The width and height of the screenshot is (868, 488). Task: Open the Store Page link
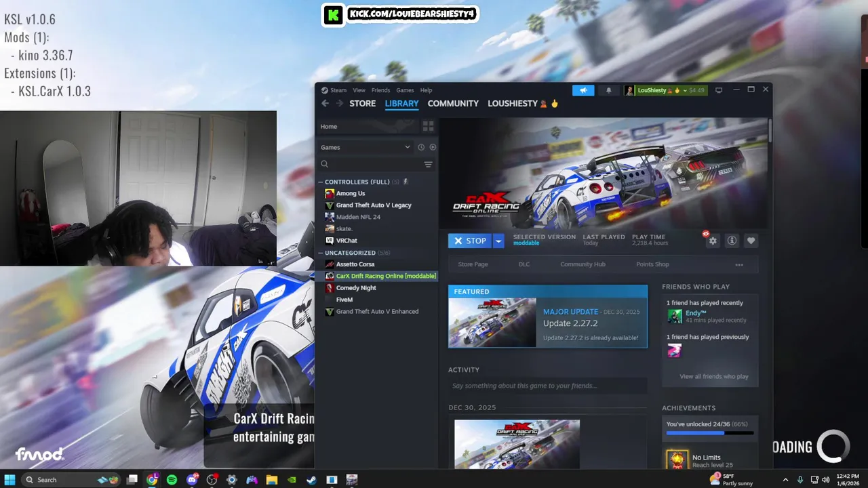point(473,264)
